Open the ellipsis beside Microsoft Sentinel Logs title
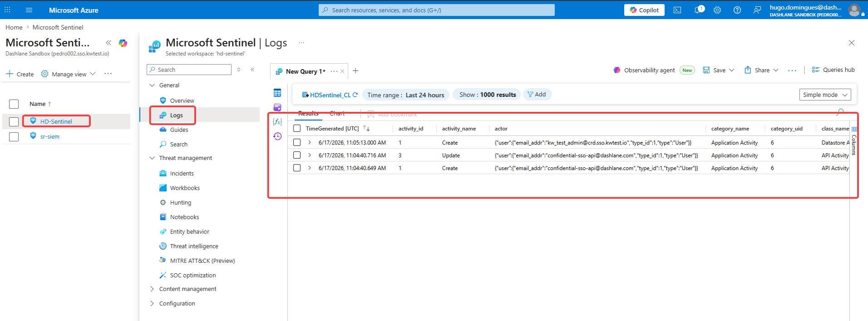Viewport: 868px width, 321px height. tap(301, 43)
